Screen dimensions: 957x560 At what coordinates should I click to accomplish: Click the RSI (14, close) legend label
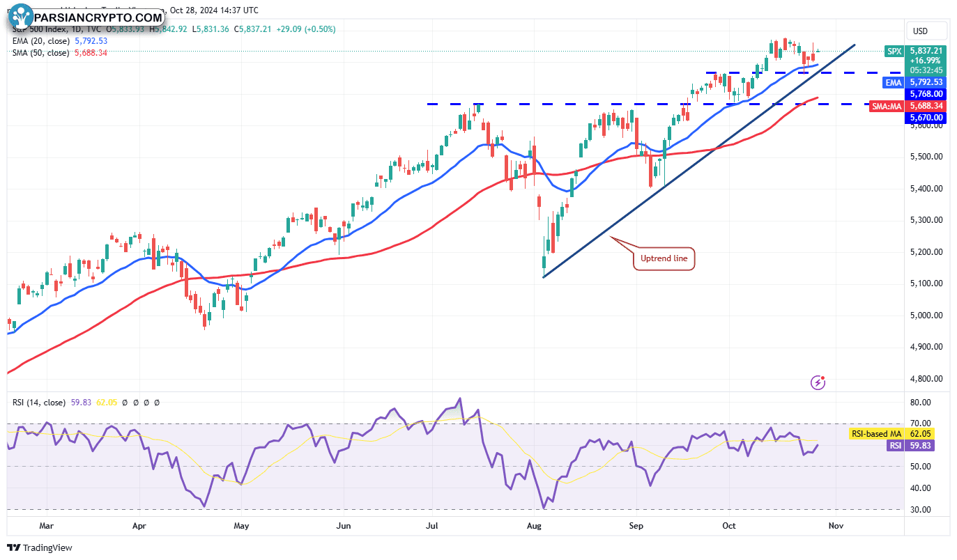[39, 403]
